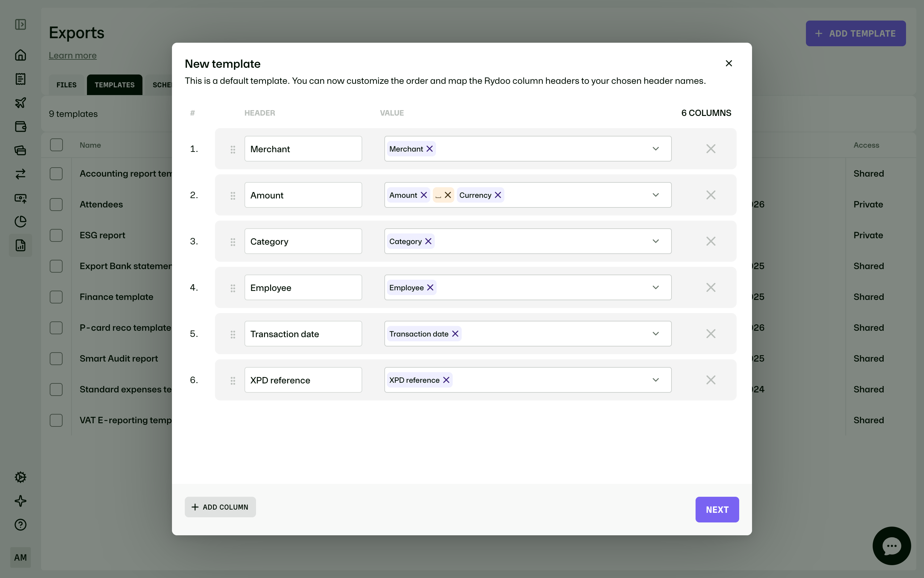This screenshot has height=578, width=924.
Task: Expand the Employee value dropdown
Action: (655, 287)
